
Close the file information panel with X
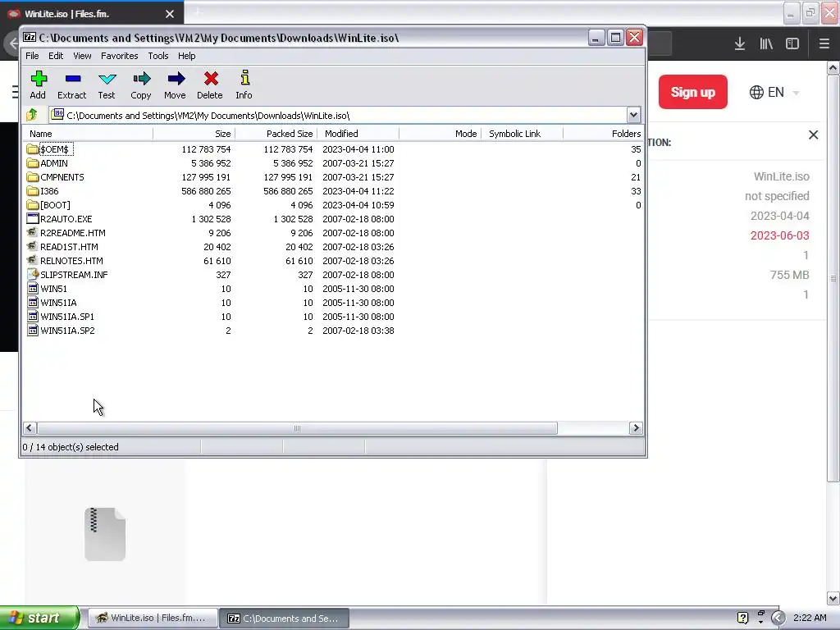pos(813,135)
